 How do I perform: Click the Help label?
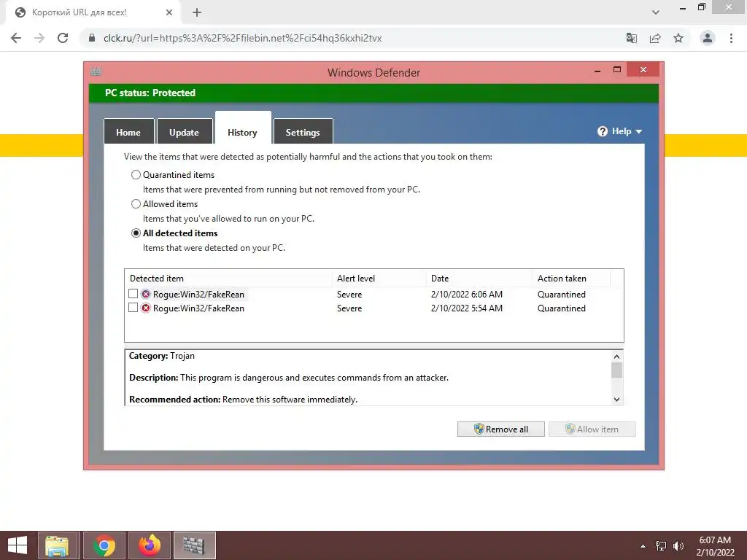click(622, 131)
